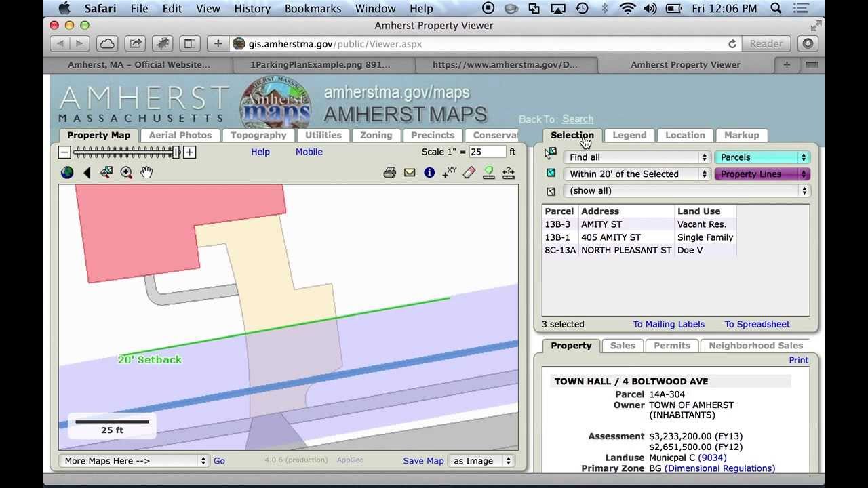Open Safari iCloud tabs button
Image resolution: width=868 pixels, height=488 pixels.
(x=107, y=43)
